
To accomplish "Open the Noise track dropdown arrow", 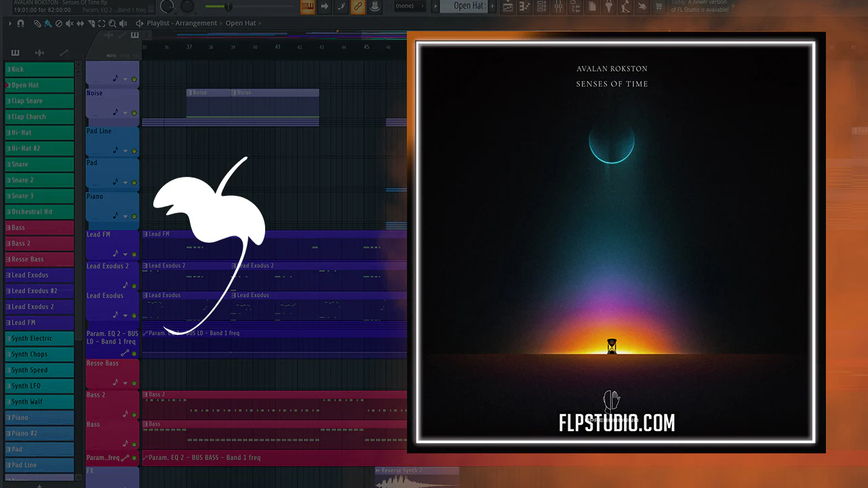I will [125, 113].
